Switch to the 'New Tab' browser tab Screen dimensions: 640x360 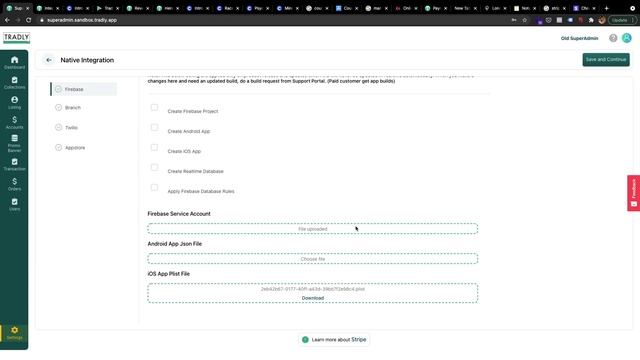tap(465, 8)
